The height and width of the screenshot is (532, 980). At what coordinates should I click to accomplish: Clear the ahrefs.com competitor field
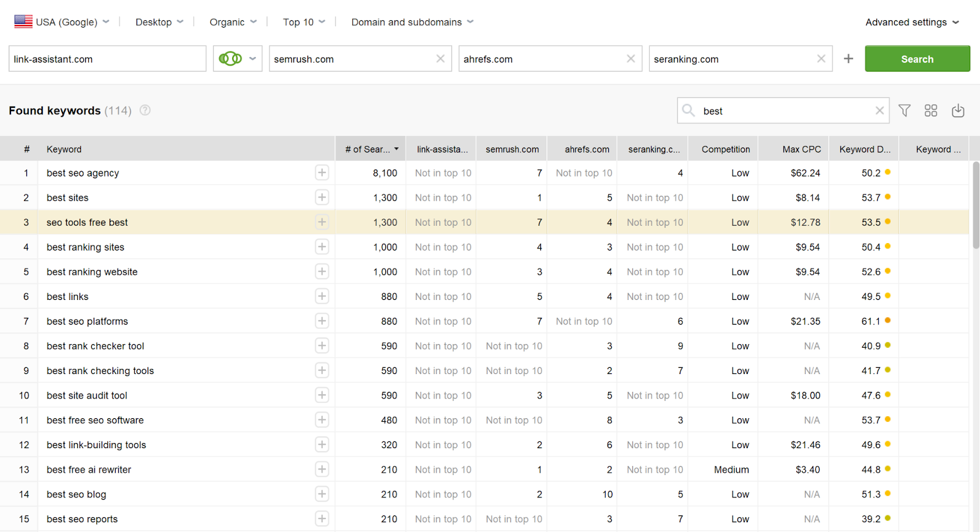point(630,59)
